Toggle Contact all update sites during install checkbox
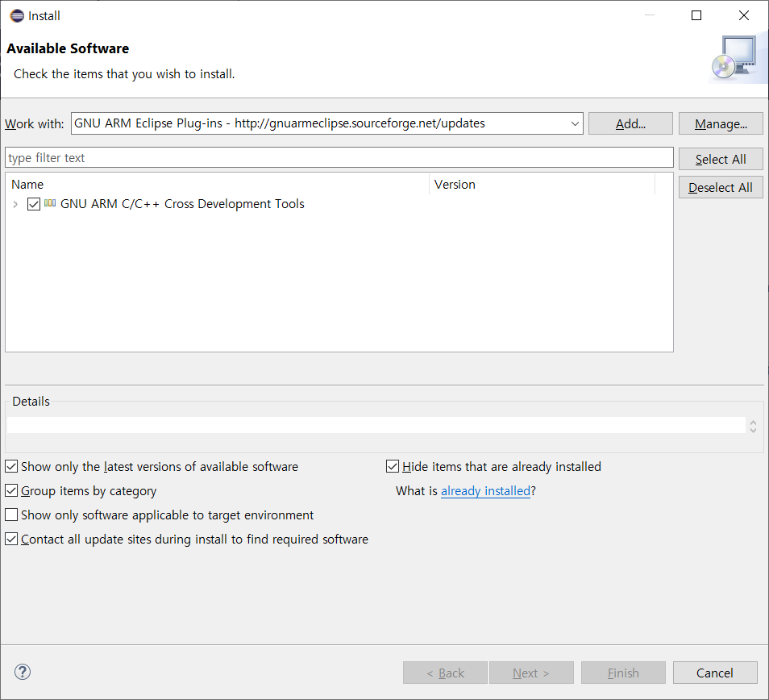This screenshot has width=769, height=700. 11,539
